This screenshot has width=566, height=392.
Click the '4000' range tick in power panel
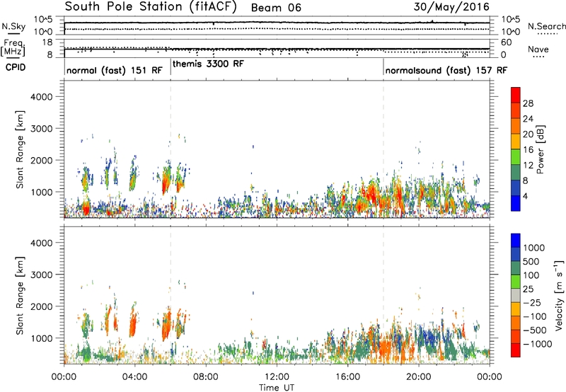pos(41,97)
